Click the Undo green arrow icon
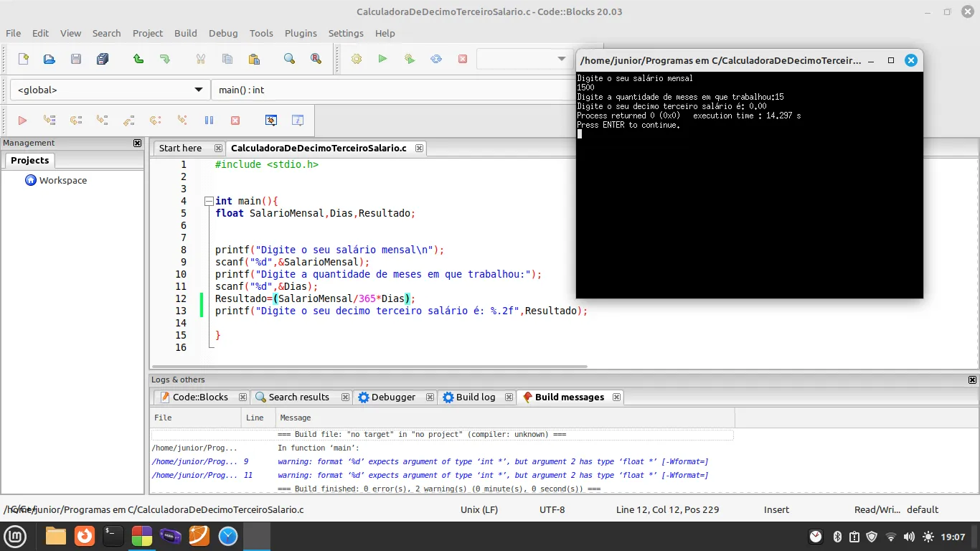This screenshot has height=551, width=980. coord(138,59)
